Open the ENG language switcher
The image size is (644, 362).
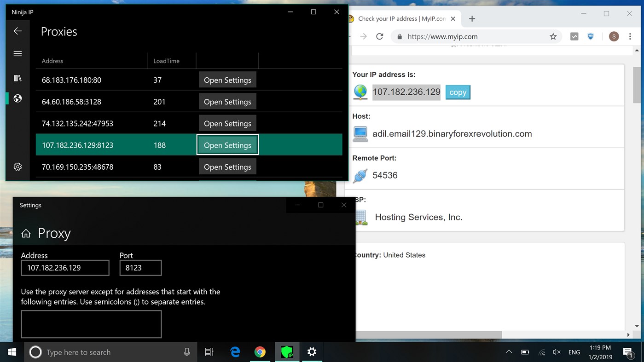pos(574,351)
